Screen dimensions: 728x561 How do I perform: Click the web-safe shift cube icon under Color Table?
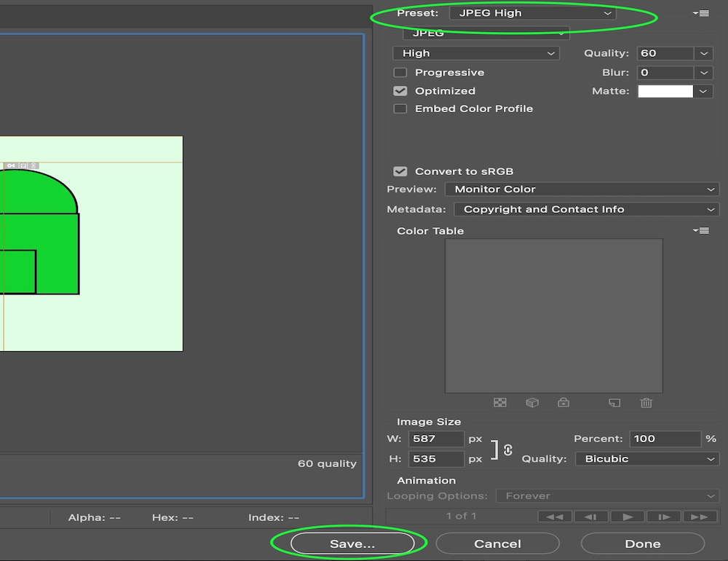pos(532,402)
